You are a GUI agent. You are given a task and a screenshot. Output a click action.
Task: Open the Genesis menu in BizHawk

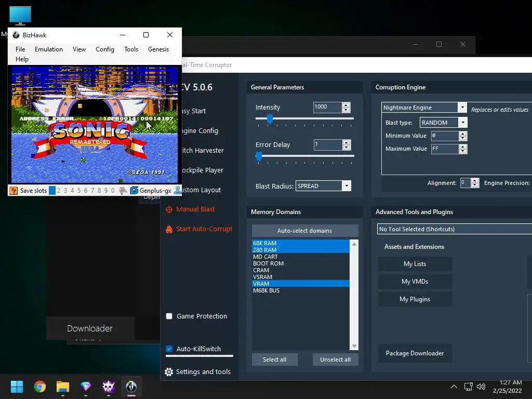pos(158,49)
